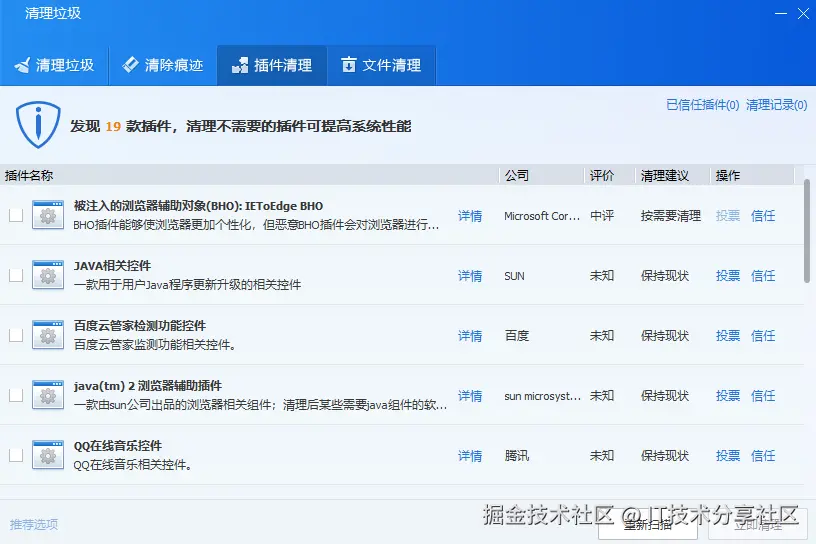Click company cell sun microsyst…

coord(542,396)
